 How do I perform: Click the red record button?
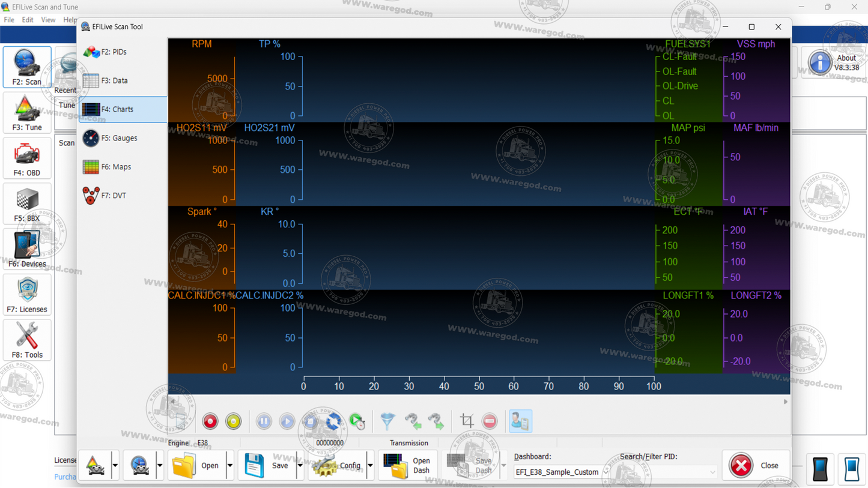click(210, 421)
